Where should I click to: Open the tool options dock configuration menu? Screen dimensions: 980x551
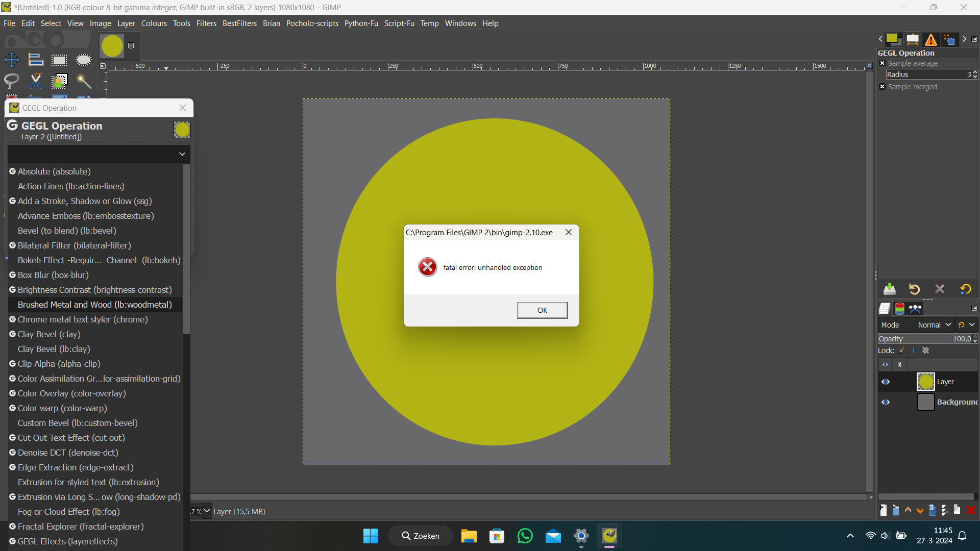(974, 39)
